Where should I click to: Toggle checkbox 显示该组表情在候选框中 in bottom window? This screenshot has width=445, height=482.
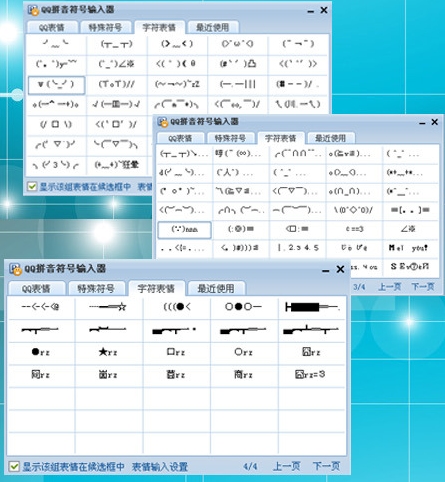(x=14, y=466)
